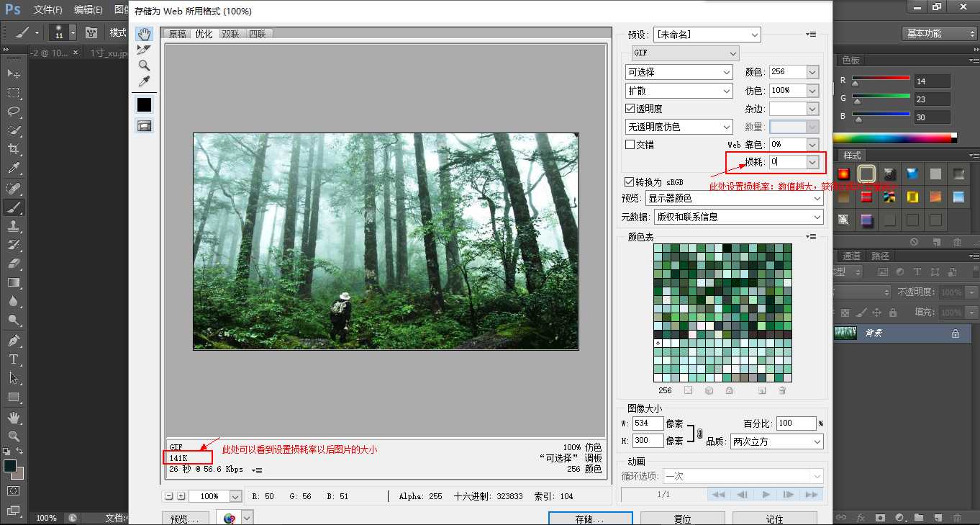Click the 记住 button
This screenshot has width=980, height=525.
point(774,519)
